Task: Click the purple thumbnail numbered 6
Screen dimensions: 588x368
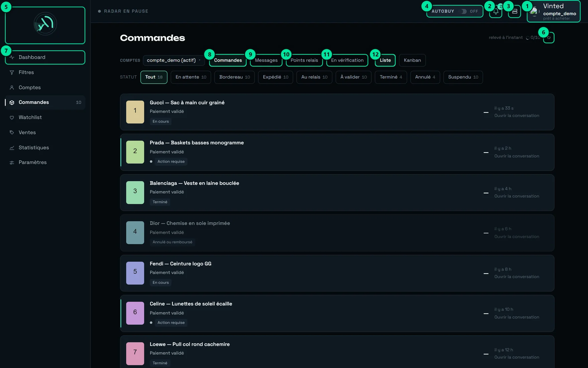Action: [135, 313]
